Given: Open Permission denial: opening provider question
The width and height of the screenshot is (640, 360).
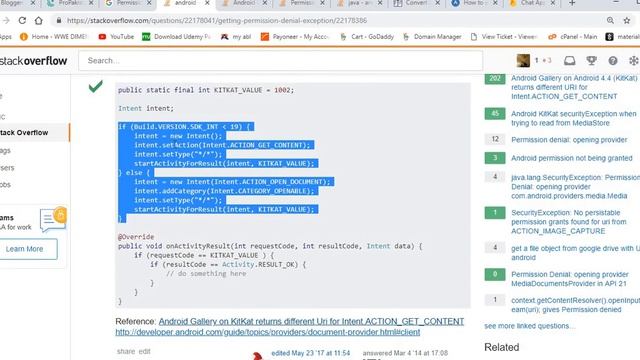Looking at the screenshot, I should point(569,140).
